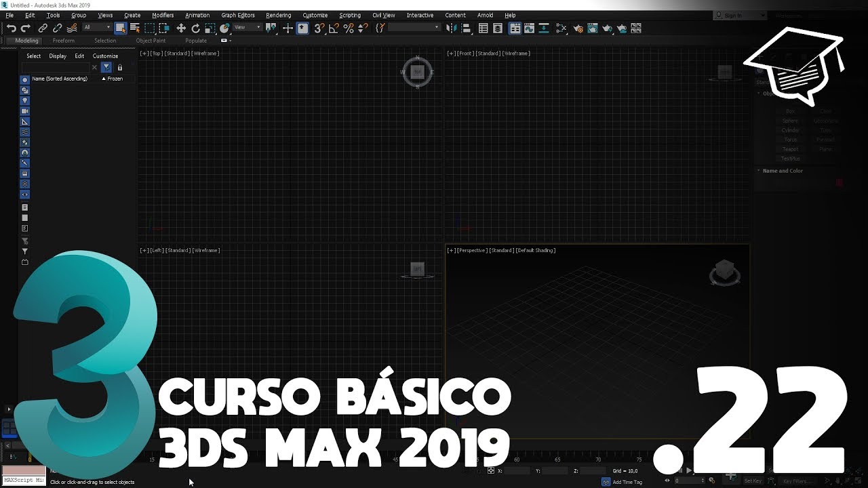Open the Curve Editor icon
Viewport: 868px width, 488px height.
(530, 28)
